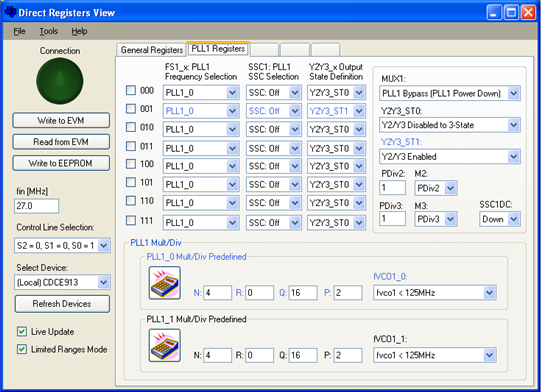Open the File menu
This screenshot has height=392, width=550.
pyautogui.click(x=19, y=31)
